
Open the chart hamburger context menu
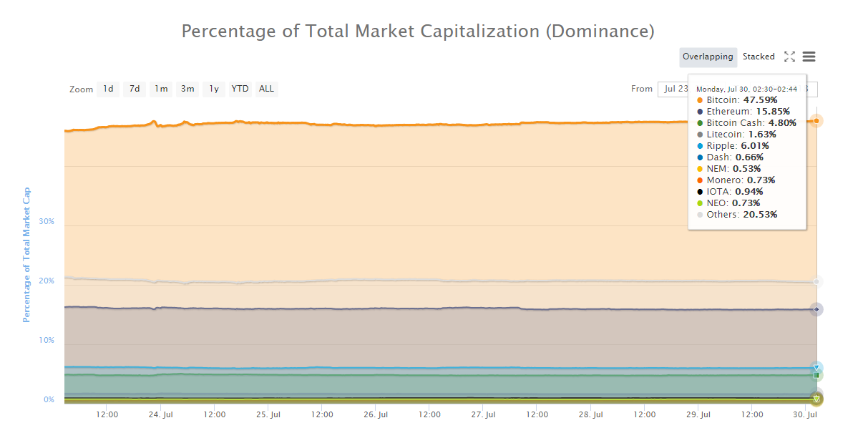tap(809, 57)
